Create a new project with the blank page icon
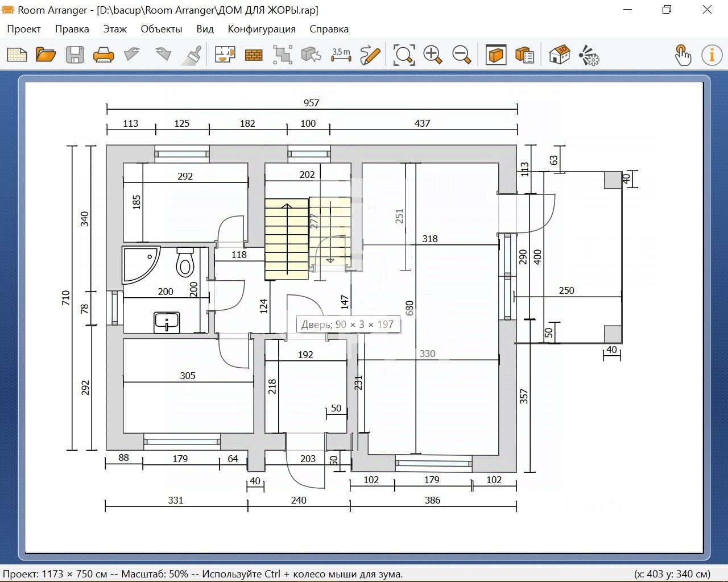728x582 pixels. point(17,55)
